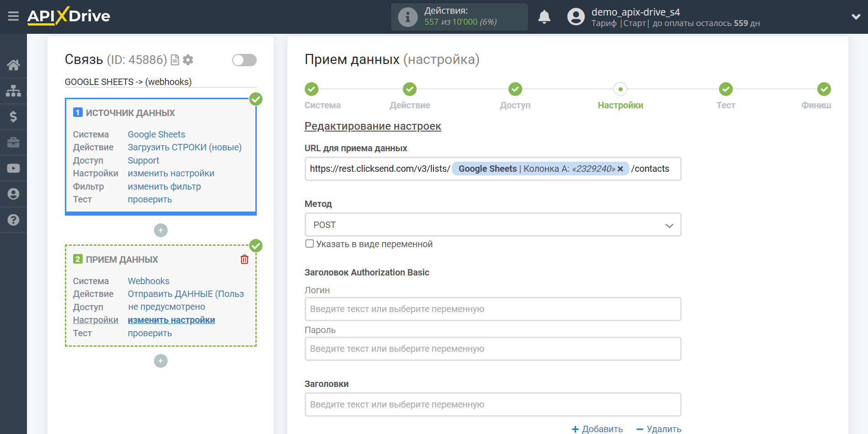Click the connection title GOOGLE SHEETS -> (webhooks)
This screenshot has height=434, width=868.
(128, 82)
